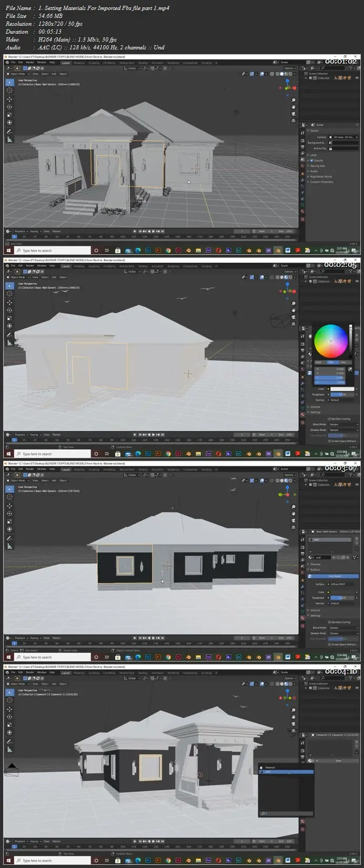Select the Transform tool in 00:02:05 frame

9,326
